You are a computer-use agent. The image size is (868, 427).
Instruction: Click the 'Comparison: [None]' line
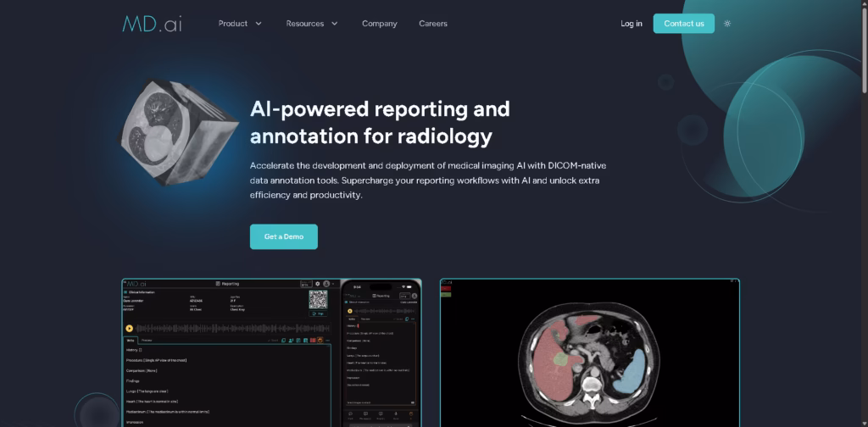click(x=142, y=370)
